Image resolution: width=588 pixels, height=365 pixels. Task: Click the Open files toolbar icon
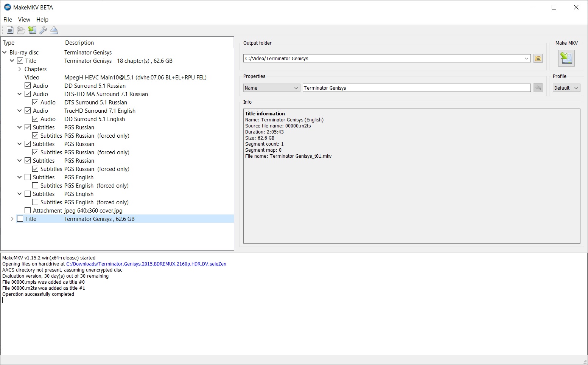(10, 30)
